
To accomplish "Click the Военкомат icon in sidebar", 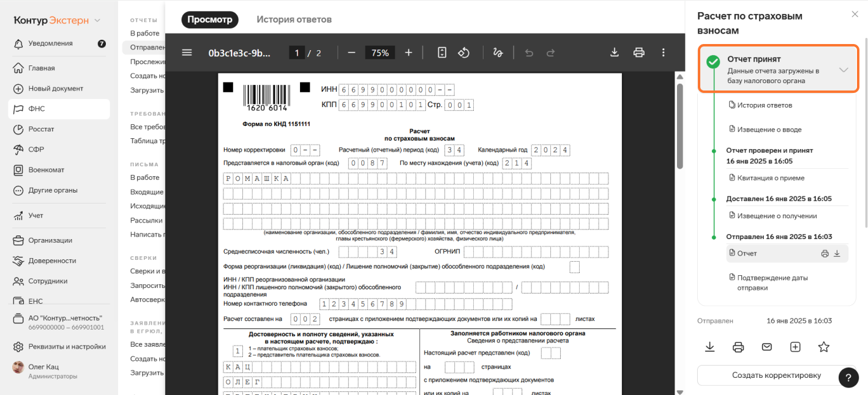I will tap(18, 170).
